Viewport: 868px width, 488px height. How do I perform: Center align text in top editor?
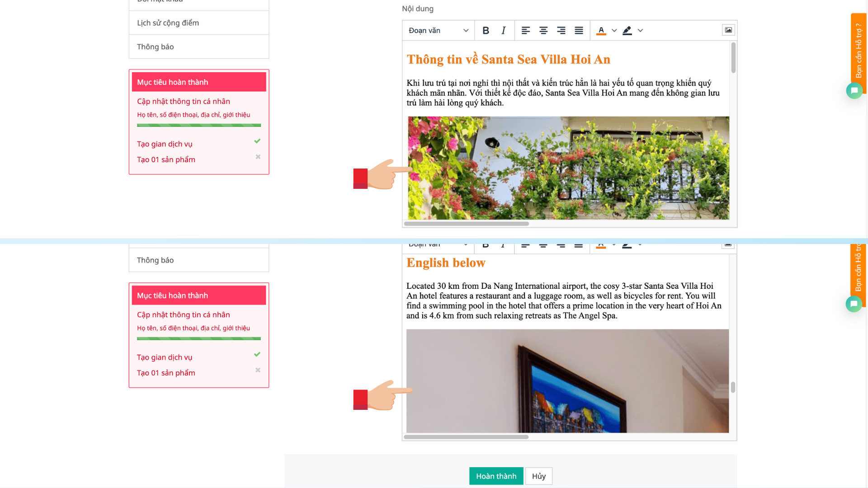[x=543, y=30]
